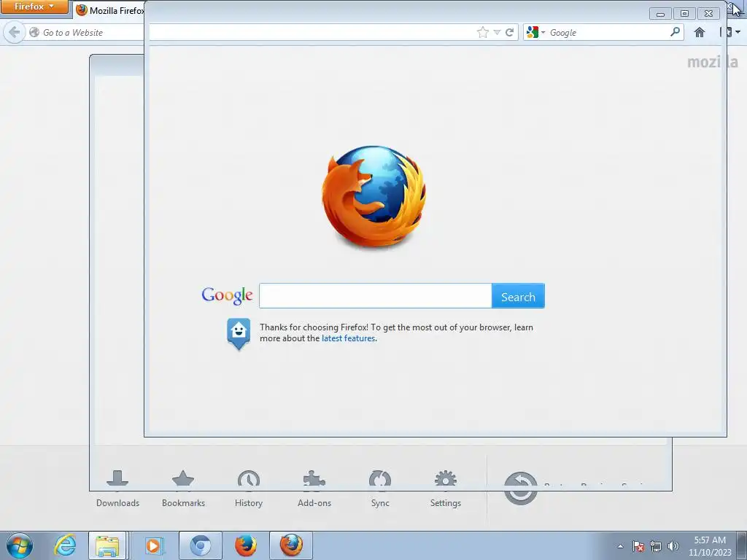This screenshot has height=560, width=747.
Task: Open the latest features link
Action: [x=348, y=338]
